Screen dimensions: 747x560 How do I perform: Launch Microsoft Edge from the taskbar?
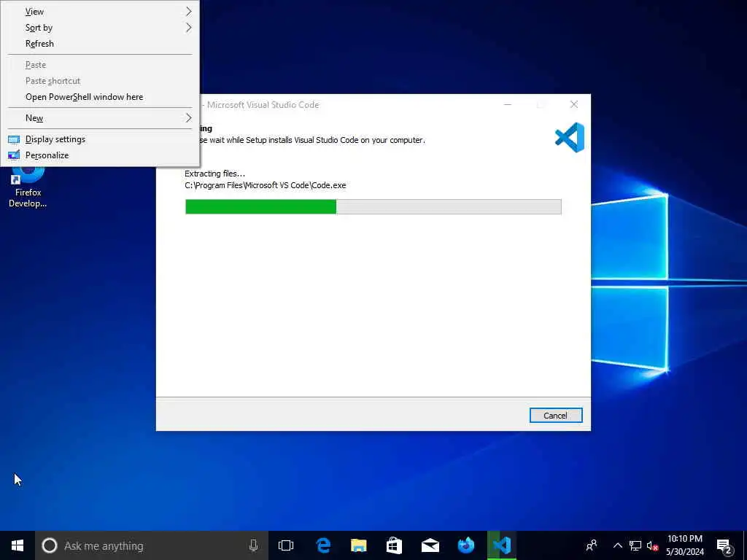[x=323, y=545]
